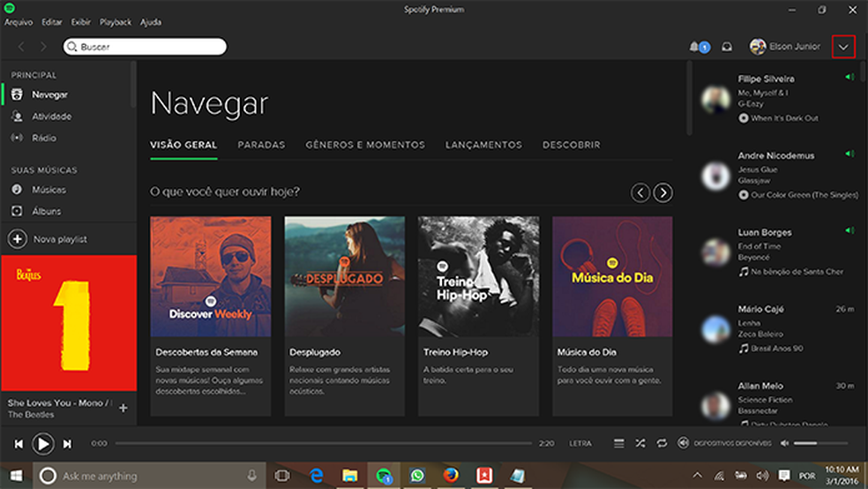The image size is (868, 489).
Task: Open WhatsApp from the taskbar
Action: (417, 476)
